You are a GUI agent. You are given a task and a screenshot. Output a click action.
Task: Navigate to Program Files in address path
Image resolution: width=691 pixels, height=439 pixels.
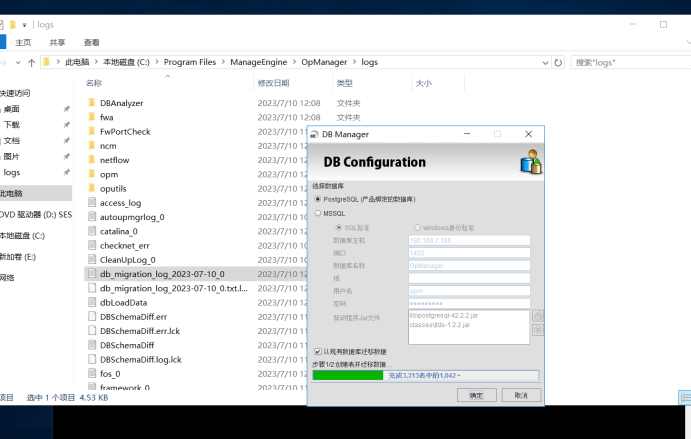pos(190,62)
